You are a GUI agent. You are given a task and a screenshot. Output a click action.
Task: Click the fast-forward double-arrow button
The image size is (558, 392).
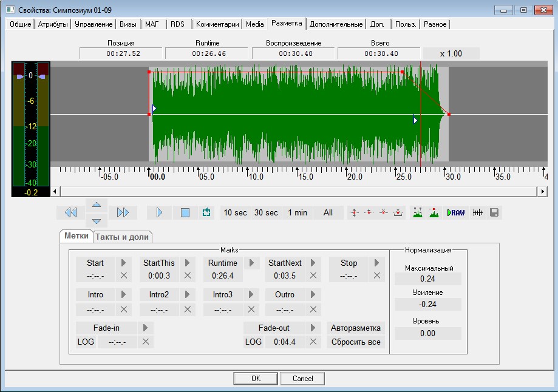(123, 212)
